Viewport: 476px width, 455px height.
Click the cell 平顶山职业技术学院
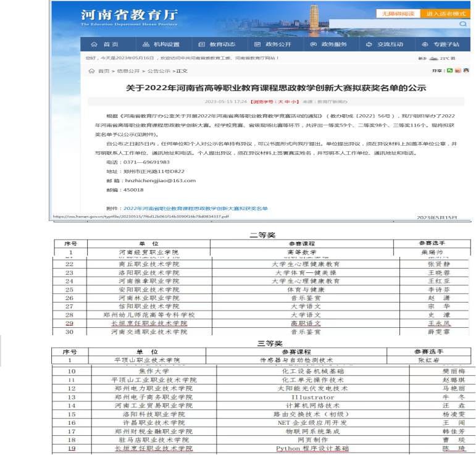[x=147, y=360]
